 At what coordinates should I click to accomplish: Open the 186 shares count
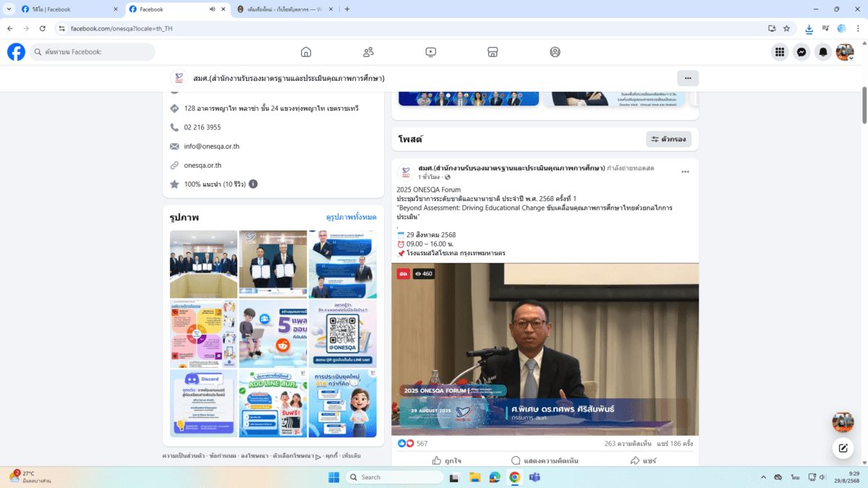pyautogui.click(x=675, y=443)
